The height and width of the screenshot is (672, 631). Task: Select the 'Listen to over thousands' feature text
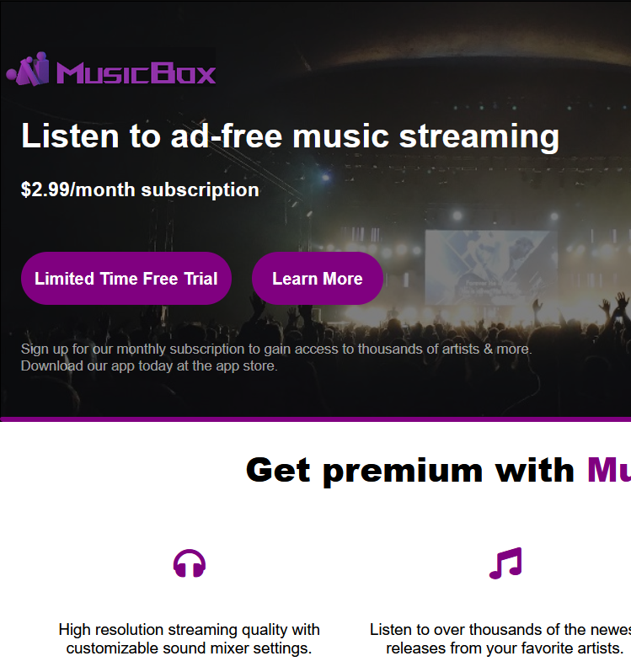pyautogui.click(x=500, y=630)
